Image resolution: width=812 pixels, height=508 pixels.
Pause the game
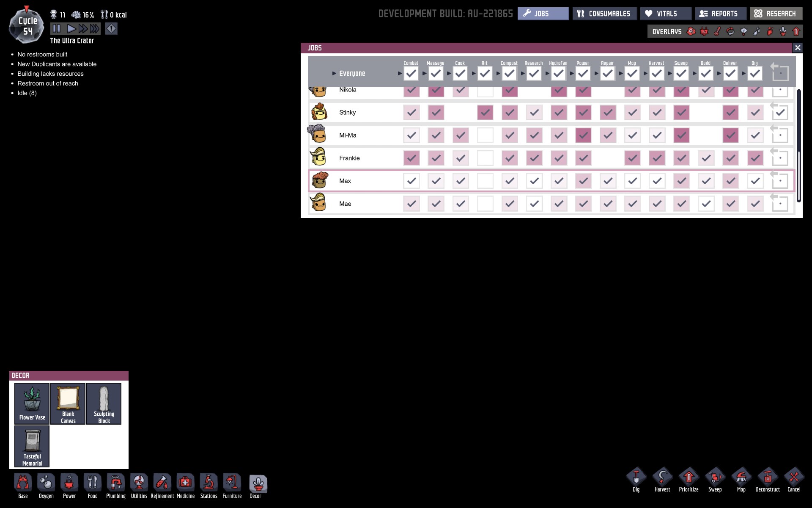point(57,29)
